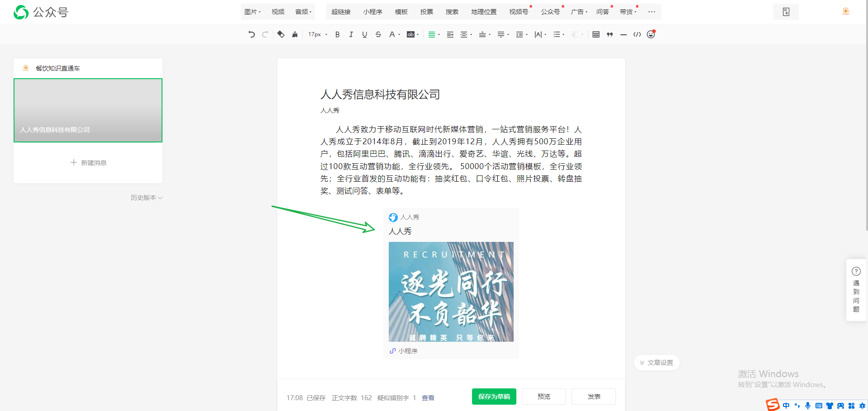Select the 人人秀信息科技有限公司 article thumbnail
This screenshot has height=411, width=868.
[88, 110]
